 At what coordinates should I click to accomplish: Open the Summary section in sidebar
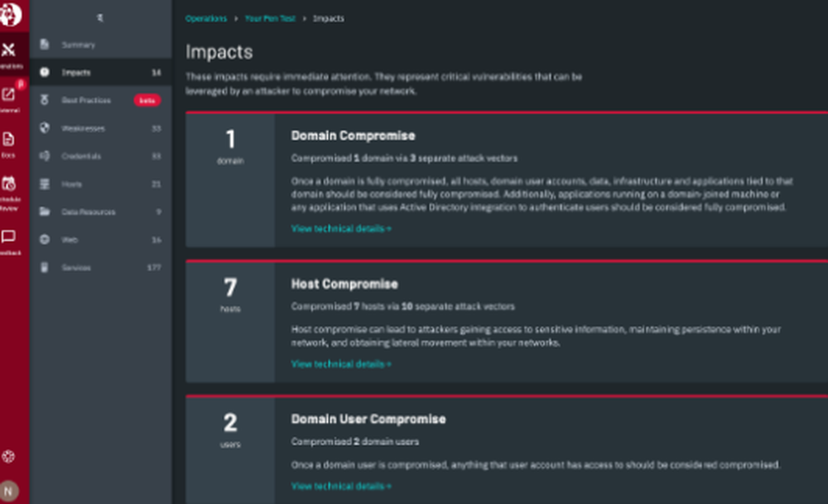pos(79,45)
